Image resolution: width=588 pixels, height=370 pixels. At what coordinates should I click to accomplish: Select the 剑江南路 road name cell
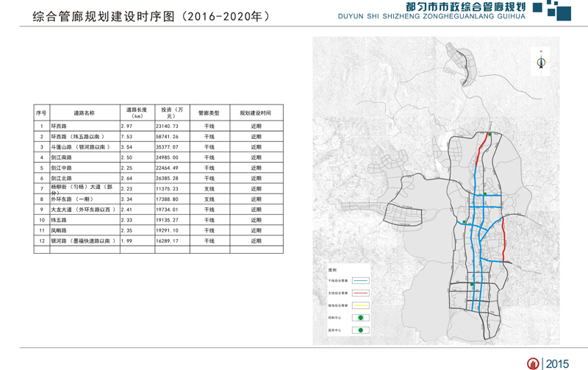coord(62,157)
